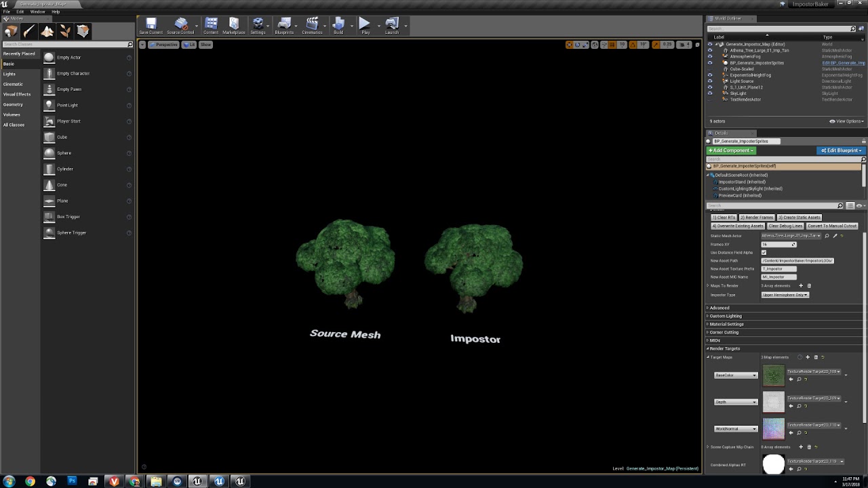Image resolution: width=868 pixels, height=488 pixels.
Task: Click the Edit Blueprint button
Action: point(841,150)
